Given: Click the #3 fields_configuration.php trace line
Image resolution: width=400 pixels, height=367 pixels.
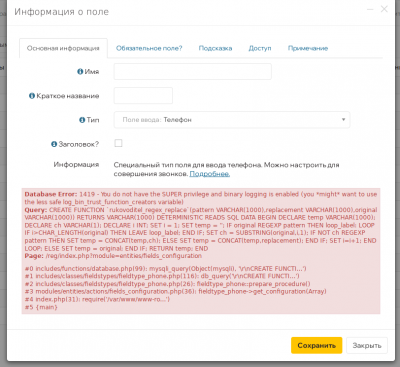Looking at the screenshot, I should tap(175, 292).
